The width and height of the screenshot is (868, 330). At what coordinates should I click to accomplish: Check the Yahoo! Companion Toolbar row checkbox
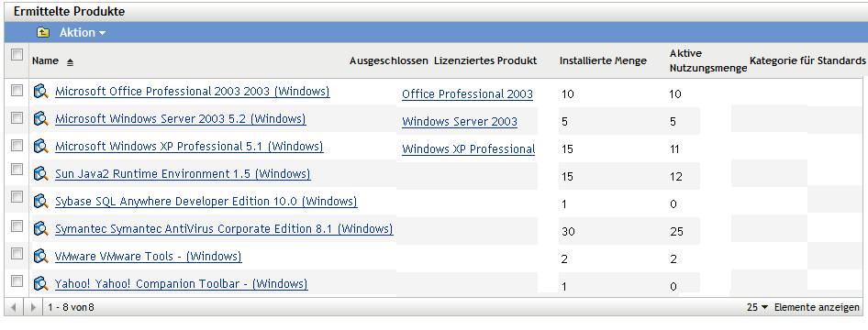pyautogui.click(x=17, y=280)
